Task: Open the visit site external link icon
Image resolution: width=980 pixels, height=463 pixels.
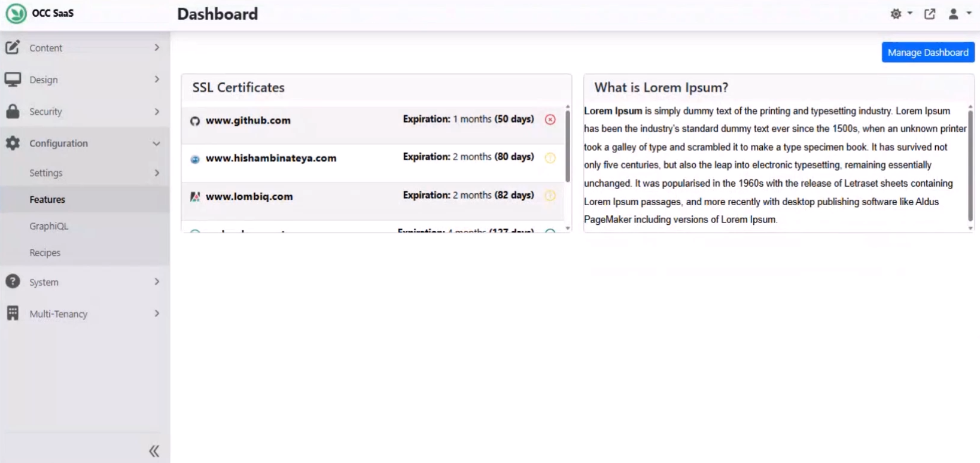Action: pos(930,14)
